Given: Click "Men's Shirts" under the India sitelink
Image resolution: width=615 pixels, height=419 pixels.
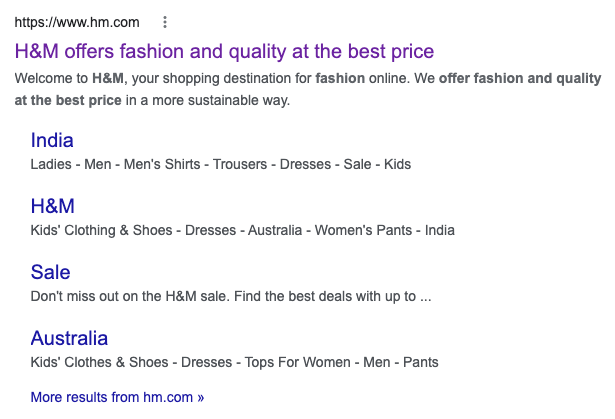Looking at the screenshot, I should click(165, 164).
